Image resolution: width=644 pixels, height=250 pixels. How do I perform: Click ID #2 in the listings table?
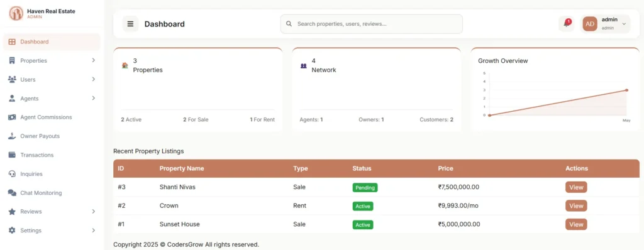click(121, 205)
